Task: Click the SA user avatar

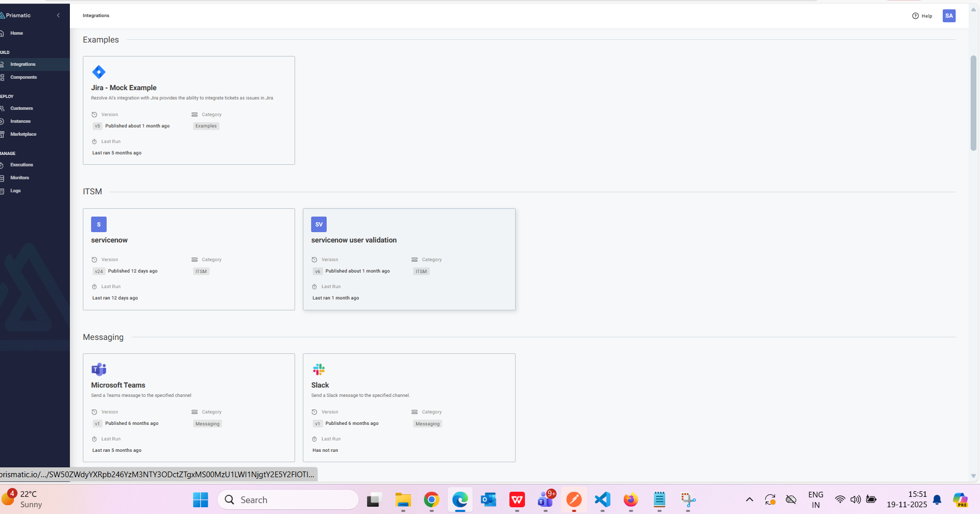Action: click(949, 16)
